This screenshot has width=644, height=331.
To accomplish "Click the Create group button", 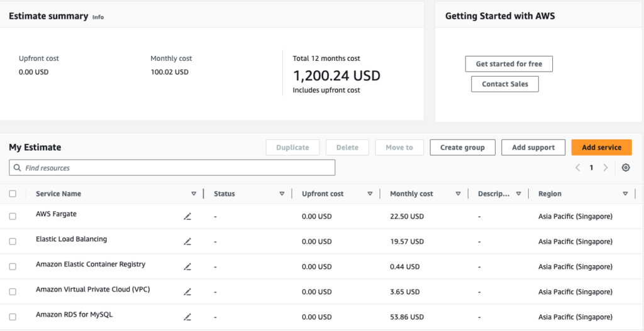I will (462, 147).
